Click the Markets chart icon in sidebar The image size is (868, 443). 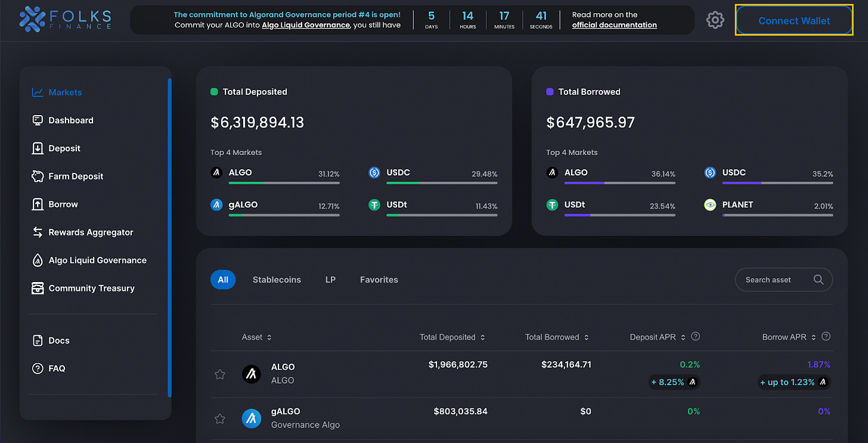[38, 92]
